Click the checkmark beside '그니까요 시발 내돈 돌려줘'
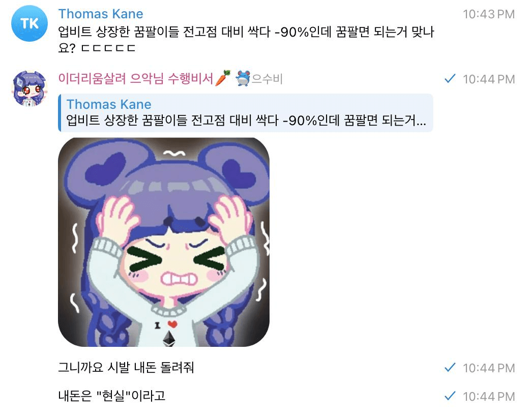 [x=450, y=368]
